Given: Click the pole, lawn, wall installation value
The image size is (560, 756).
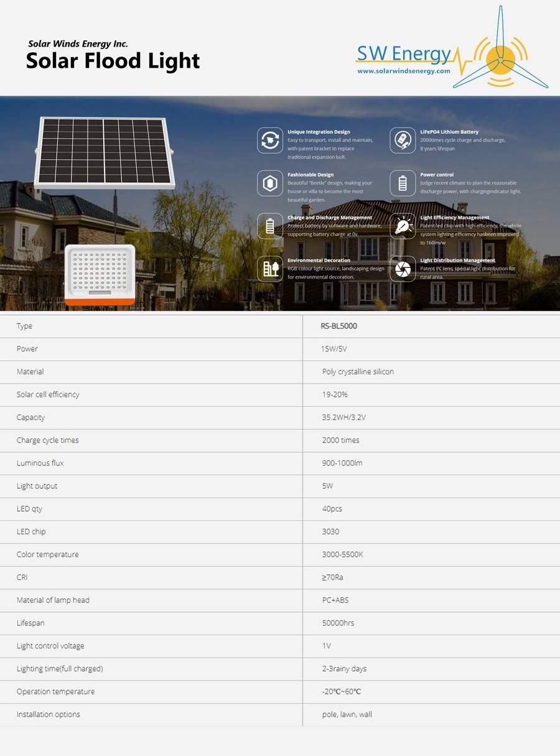Looking at the screenshot, I should tap(347, 714).
